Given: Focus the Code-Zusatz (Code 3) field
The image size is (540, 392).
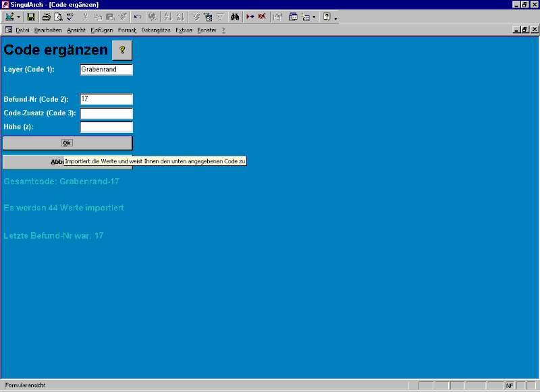Looking at the screenshot, I should point(106,113).
